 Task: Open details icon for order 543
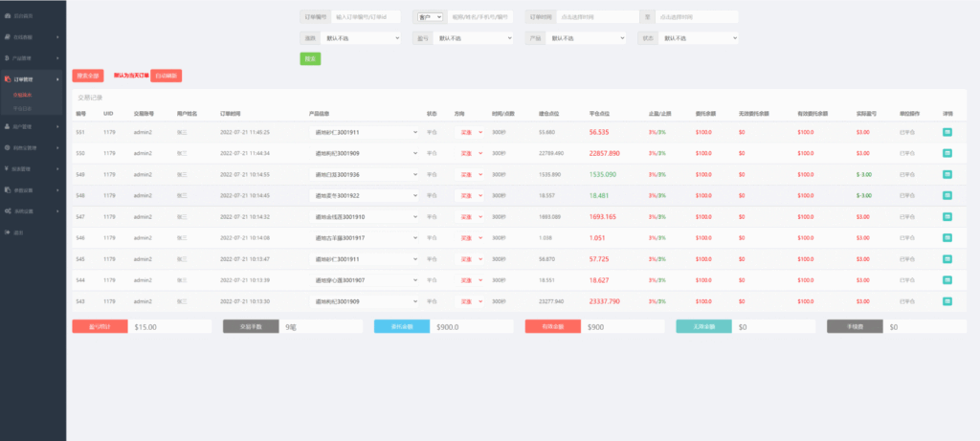coord(947,301)
